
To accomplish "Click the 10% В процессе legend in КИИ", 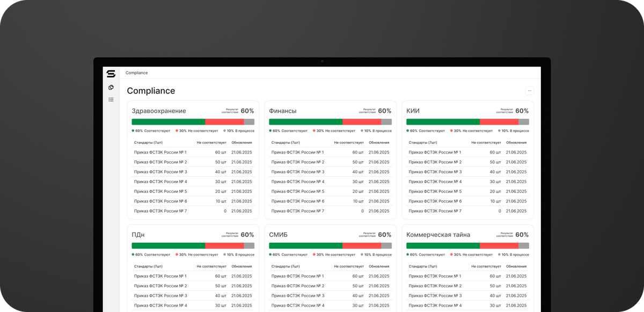I will [x=514, y=130].
